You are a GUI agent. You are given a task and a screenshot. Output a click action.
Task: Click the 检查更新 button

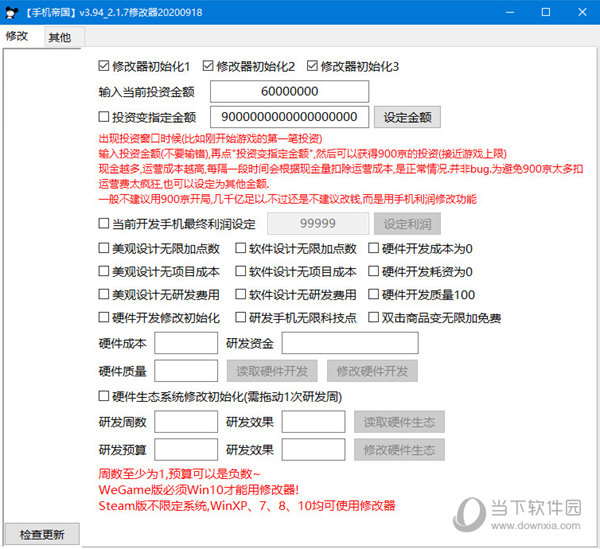(42, 534)
